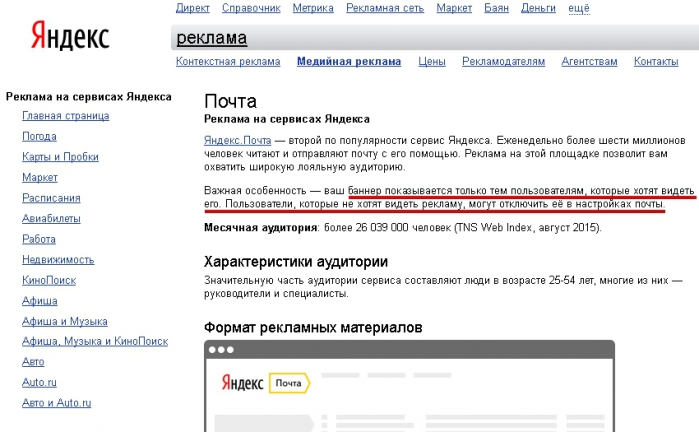Select the Медийная реклама tab
This screenshot has width=699, height=432.
[x=349, y=62]
